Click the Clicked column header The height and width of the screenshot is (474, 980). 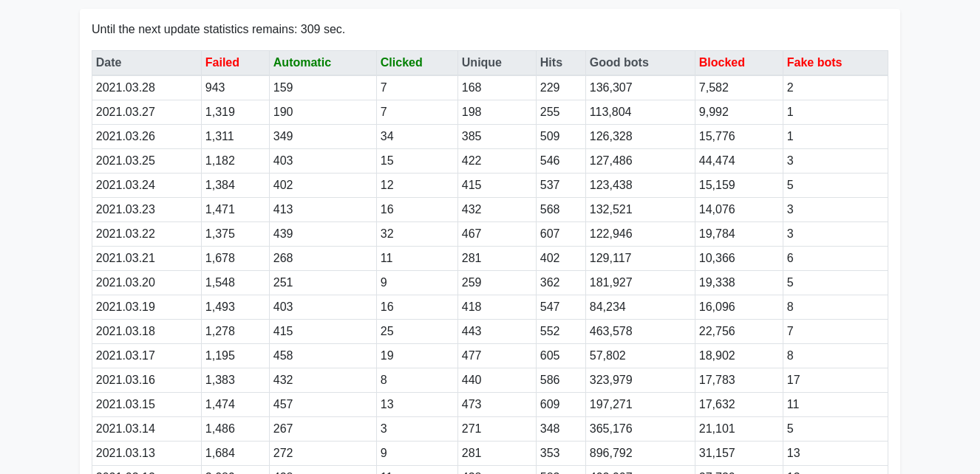tap(401, 63)
